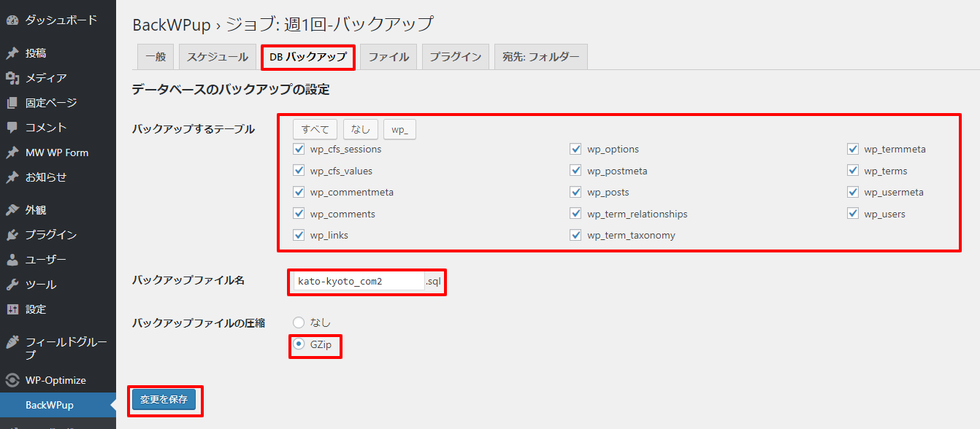The height and width of the screenshot is (429, 980).
Task: Toggle the wp_users table checkbox
Action: (x=853, y=214)
